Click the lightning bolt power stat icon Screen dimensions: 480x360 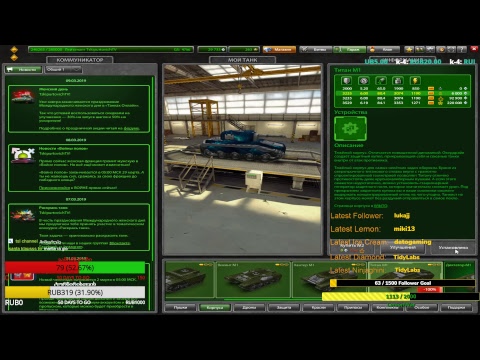pos(415,81)
